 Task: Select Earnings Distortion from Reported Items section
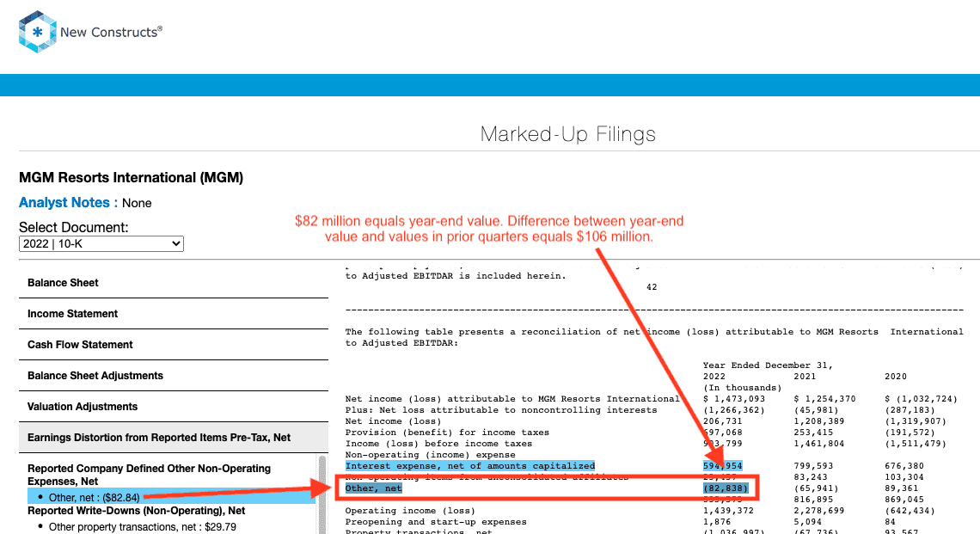[x=173, y=438]
